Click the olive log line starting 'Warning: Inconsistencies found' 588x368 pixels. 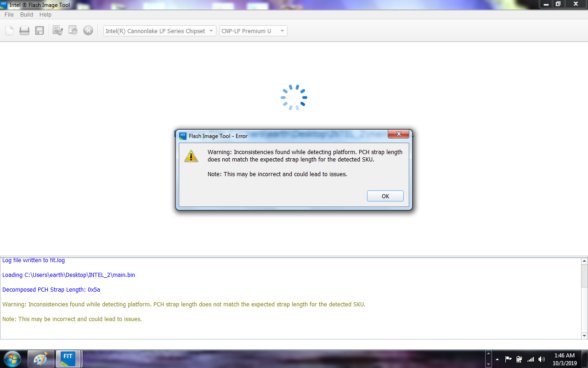(x=184, y=305)
